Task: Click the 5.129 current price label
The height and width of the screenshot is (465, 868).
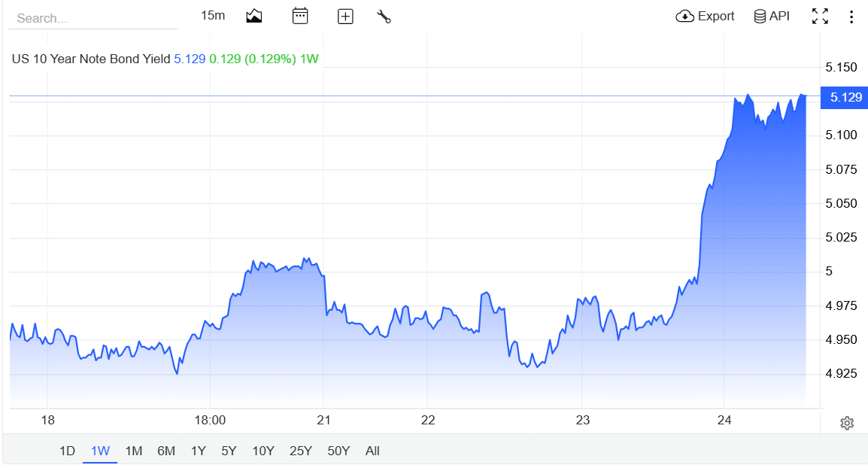Action: click(x=845, y=97)
